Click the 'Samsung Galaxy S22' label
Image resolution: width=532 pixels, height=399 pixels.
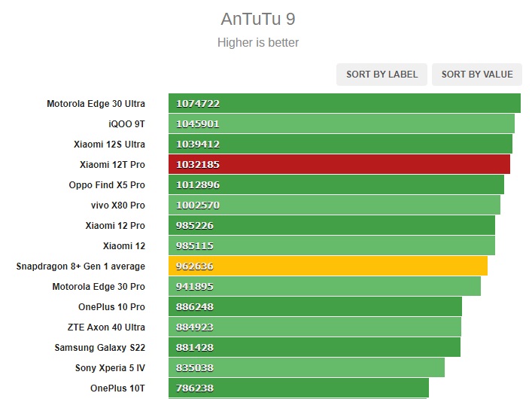100,348
